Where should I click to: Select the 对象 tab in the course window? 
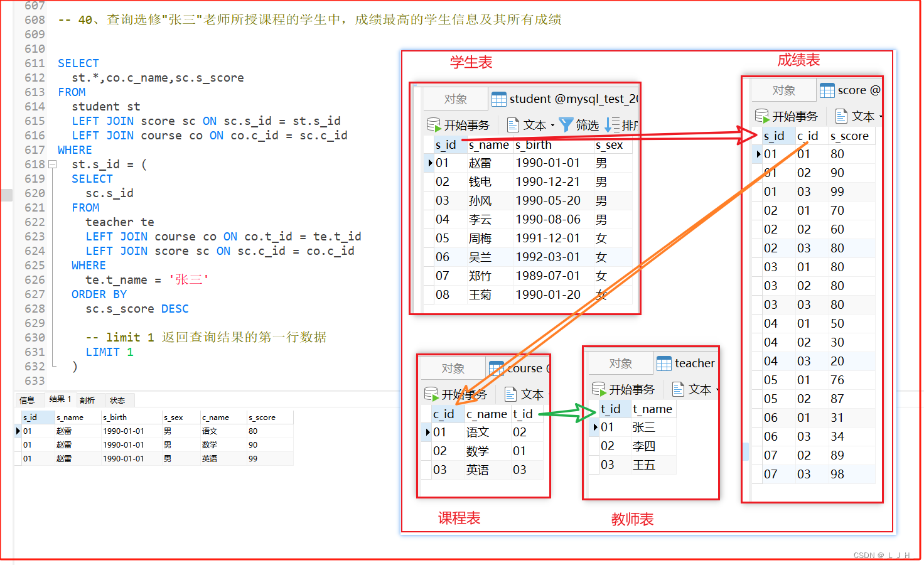point(453,368)
